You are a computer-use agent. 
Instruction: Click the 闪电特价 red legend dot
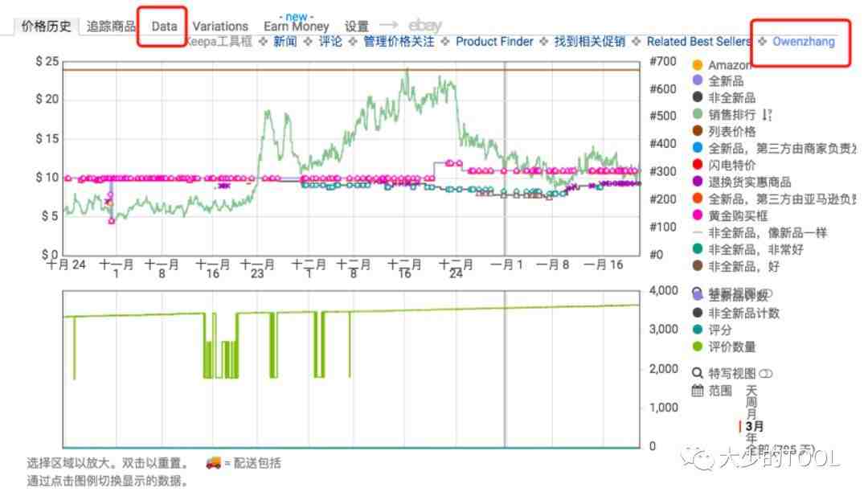697,166
